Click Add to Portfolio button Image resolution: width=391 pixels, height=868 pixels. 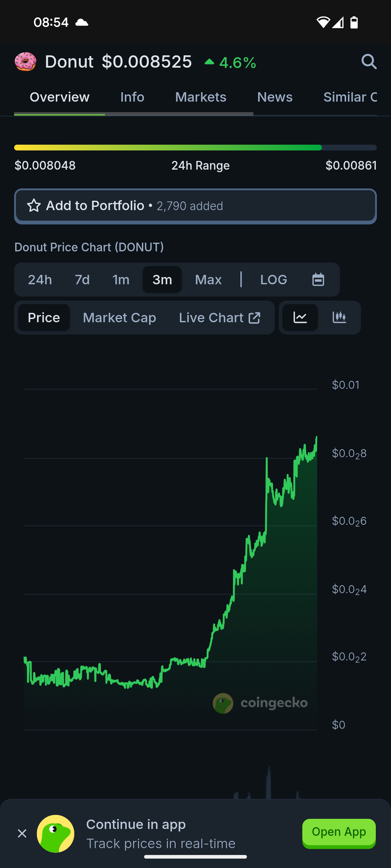click(x=195, y=206)
